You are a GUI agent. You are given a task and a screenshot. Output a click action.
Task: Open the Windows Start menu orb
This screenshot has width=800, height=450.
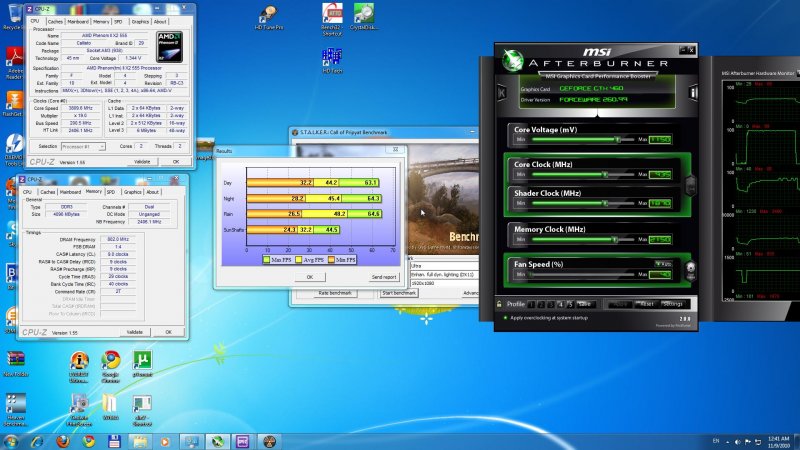click(x=10, y=441)
